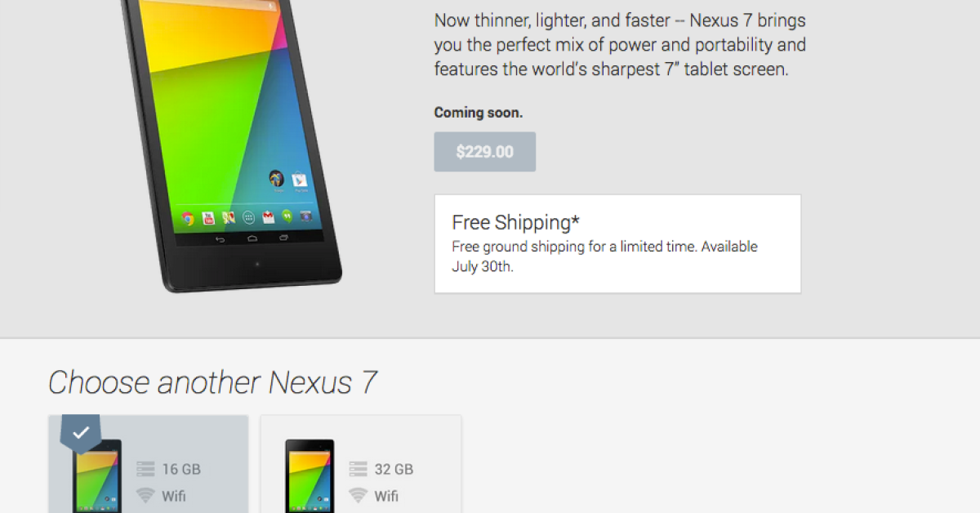Select the 16 GB Wifi model card
Screen dimensions: 980x513
tap(149, 464)
